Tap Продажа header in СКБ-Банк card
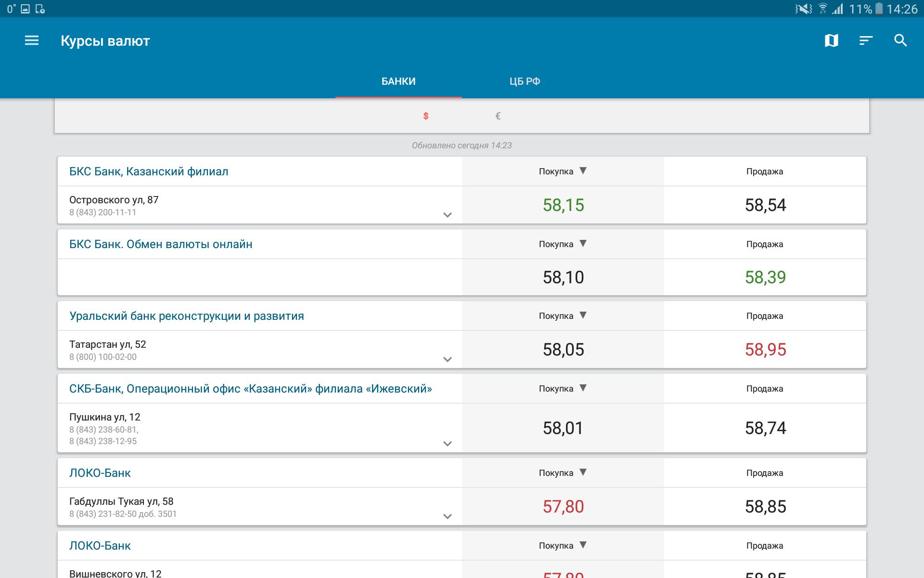Image resolution: width=924 pixels, height=578 pixels. 765,389
